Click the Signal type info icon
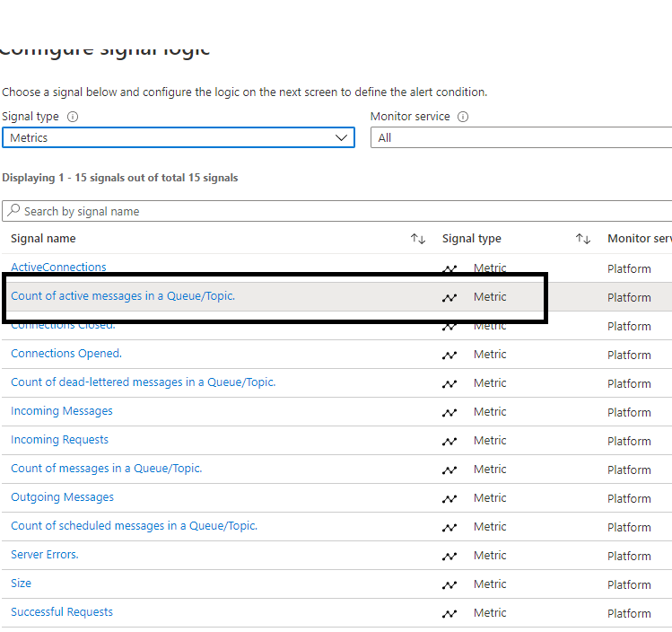Screen dimensions: 672x632 click(x=73, y=117)
